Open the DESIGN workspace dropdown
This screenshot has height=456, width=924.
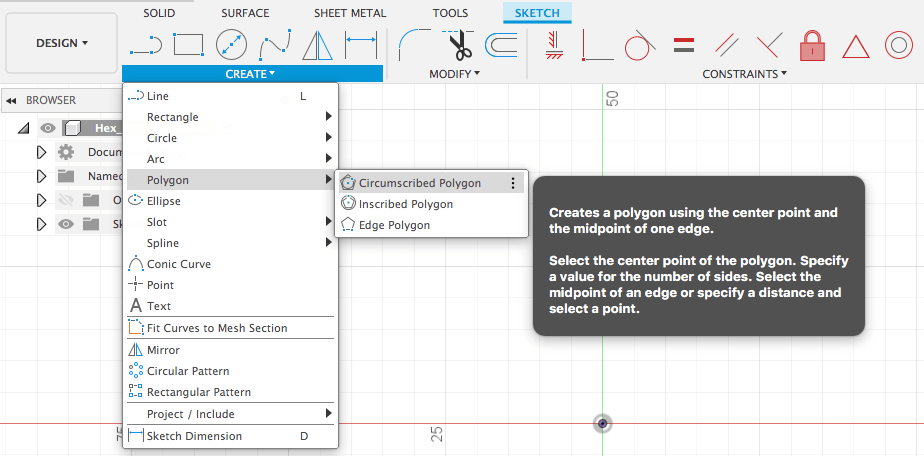[x=62, y=43]
